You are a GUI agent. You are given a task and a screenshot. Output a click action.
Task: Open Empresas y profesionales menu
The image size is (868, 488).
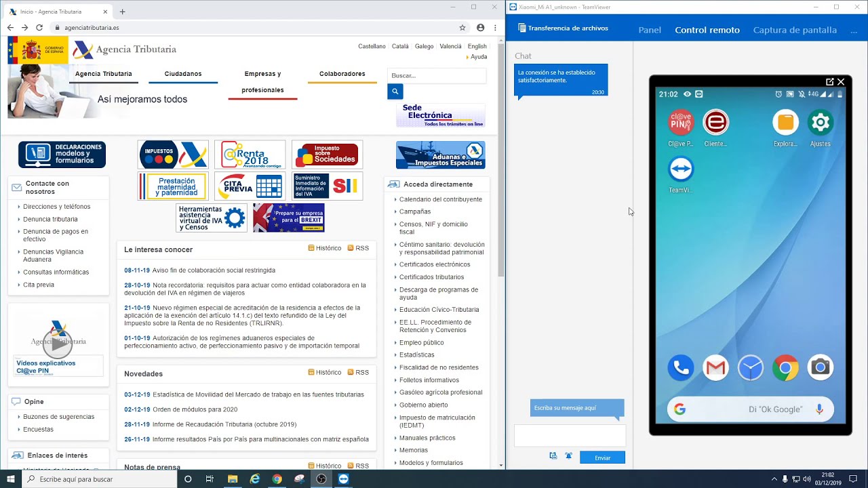(263, 82)
